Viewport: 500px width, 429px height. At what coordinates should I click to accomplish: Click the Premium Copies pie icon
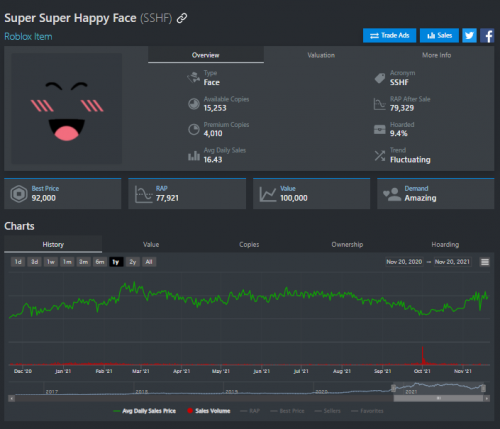[194, 129]
